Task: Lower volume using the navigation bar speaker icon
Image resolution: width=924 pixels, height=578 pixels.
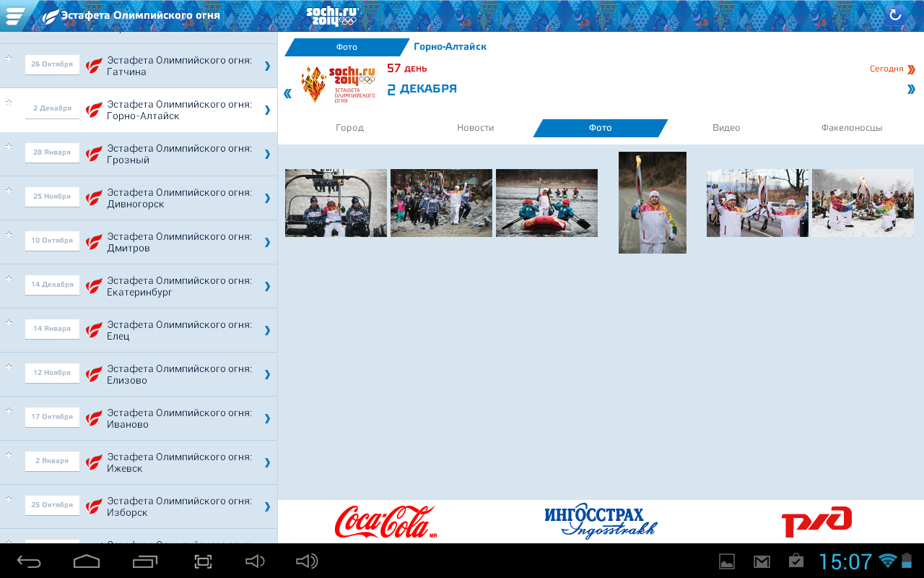Action: pos(254,561)
